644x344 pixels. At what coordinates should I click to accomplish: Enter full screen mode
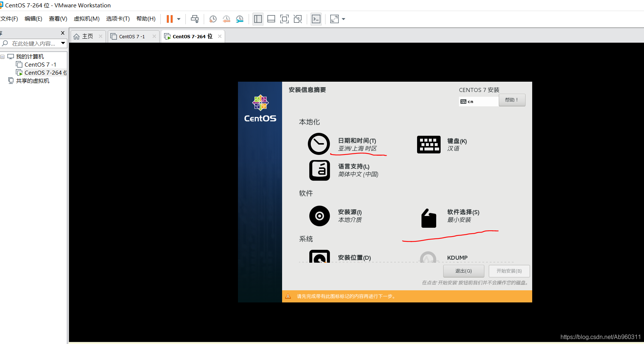click(284, 19)
